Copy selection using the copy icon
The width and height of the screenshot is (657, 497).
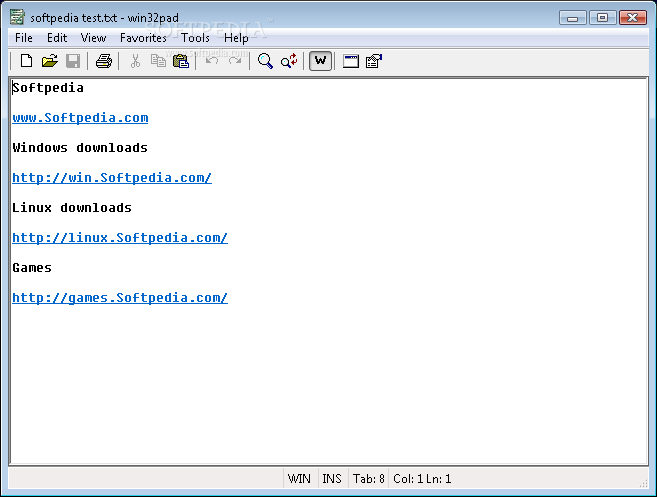click(x=158, y=61)
